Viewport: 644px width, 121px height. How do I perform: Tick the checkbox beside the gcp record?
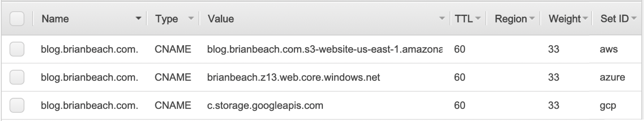17,105
